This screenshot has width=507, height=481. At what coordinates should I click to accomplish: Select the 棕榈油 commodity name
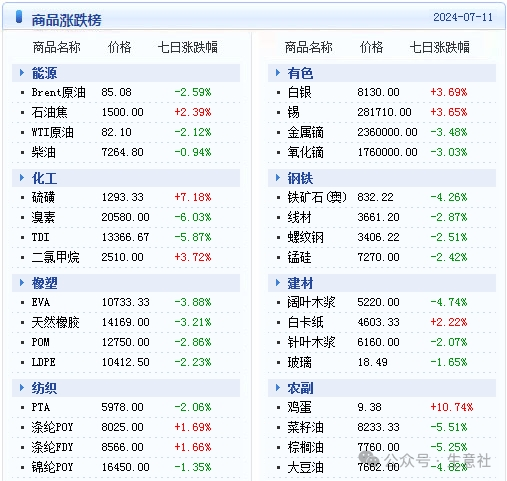click(x=305, y=447)
